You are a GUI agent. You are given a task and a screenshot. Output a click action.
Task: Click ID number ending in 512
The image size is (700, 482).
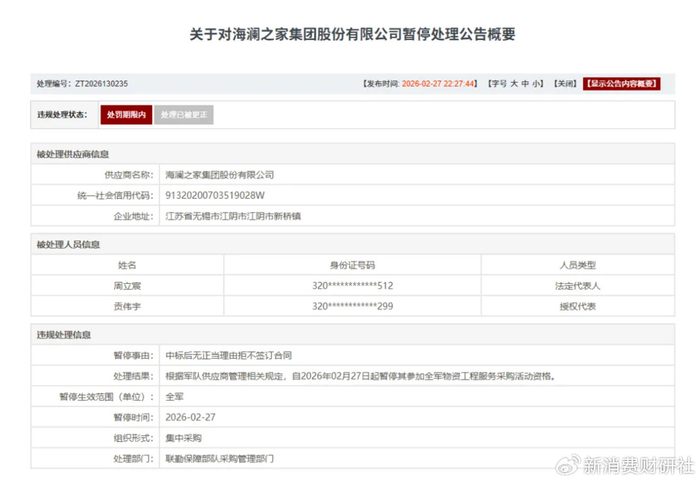(353, 286)
